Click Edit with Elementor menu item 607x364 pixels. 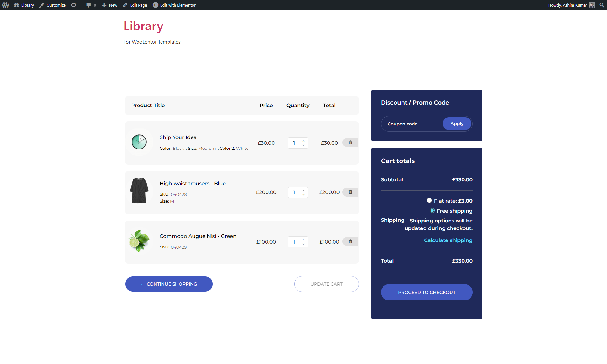174,5
